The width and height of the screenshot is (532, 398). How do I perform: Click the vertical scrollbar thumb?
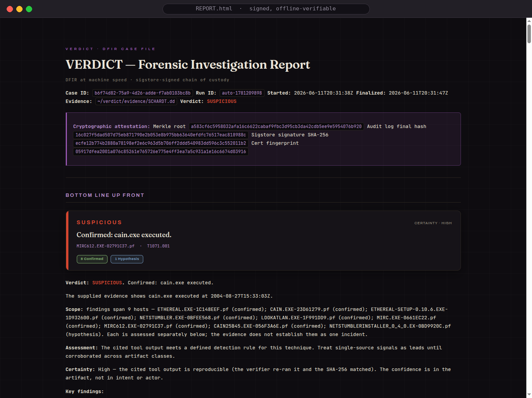tap(529, 34)
